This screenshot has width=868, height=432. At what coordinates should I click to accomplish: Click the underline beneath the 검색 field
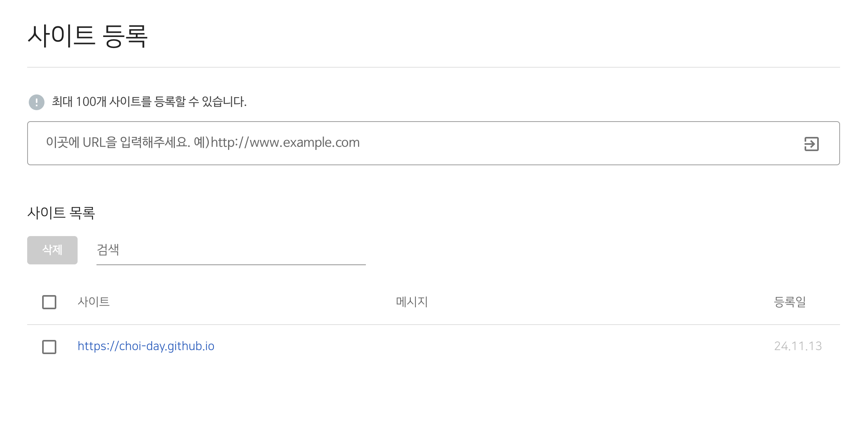[x=231, y=265]
